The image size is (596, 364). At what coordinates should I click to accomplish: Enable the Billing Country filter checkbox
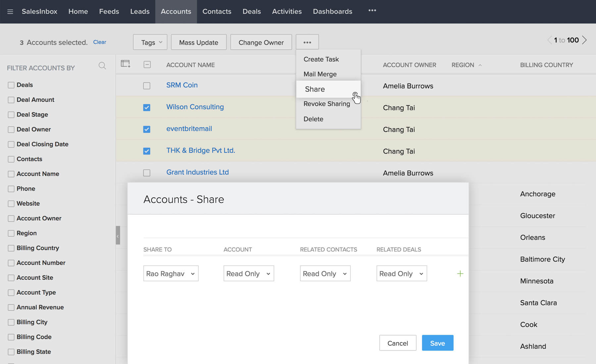[x=11, y=248]
